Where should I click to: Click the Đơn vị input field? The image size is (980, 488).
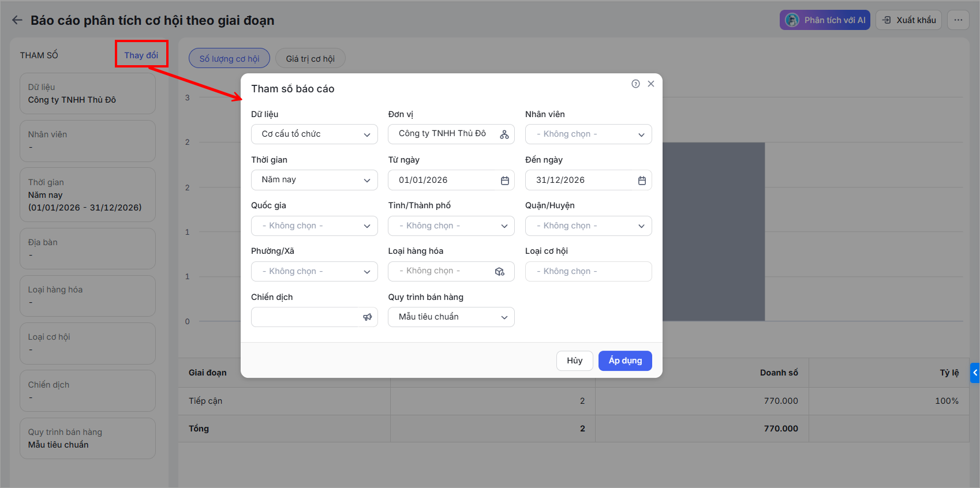(x=451, y=134)
